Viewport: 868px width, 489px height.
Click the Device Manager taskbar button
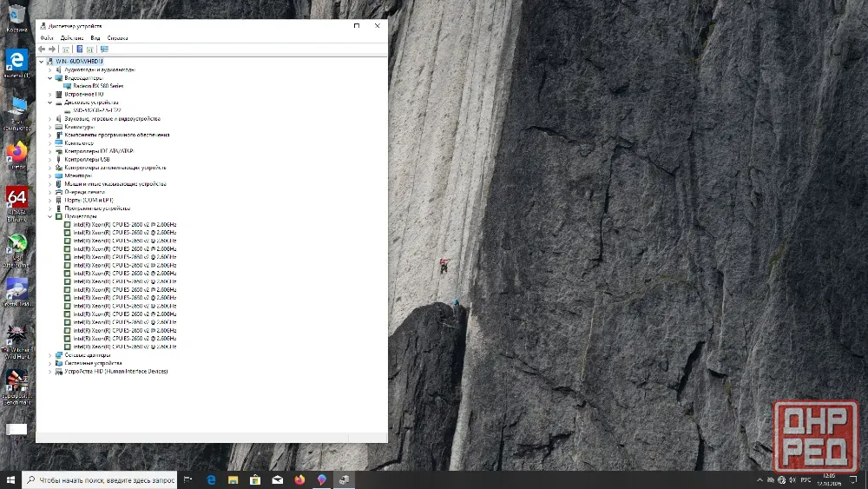click(x=344, y=480)
